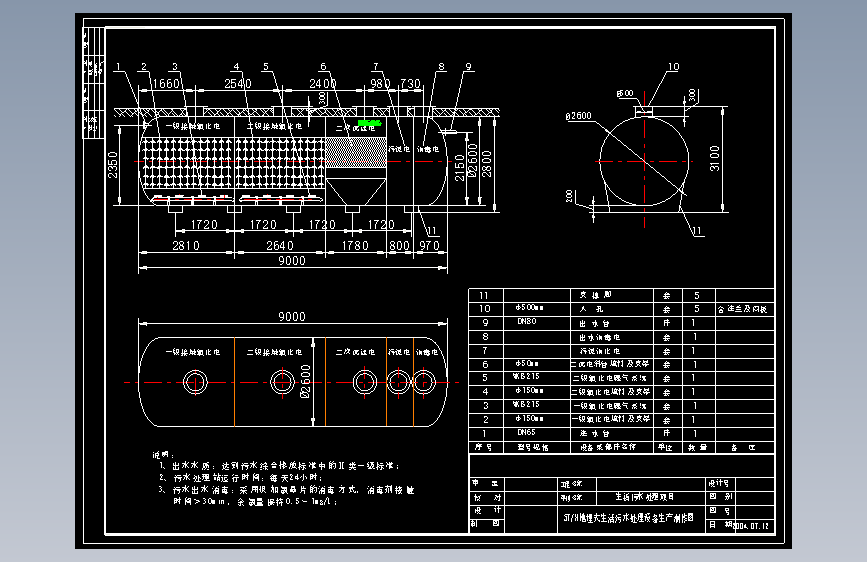Select the 2640 segment dimension
Viewport: 867px width, 562px height.
pos(280,246)
